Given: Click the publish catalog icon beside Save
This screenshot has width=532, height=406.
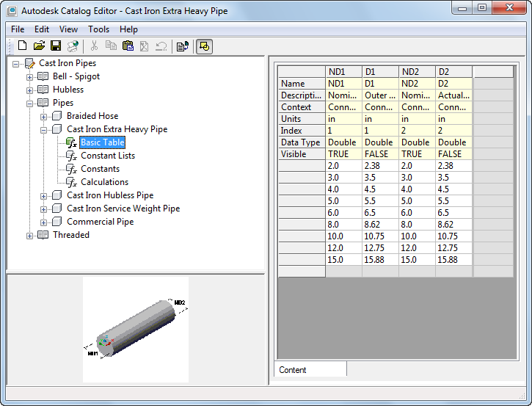Looking at the screenshot, I should (x=73, y=46).
